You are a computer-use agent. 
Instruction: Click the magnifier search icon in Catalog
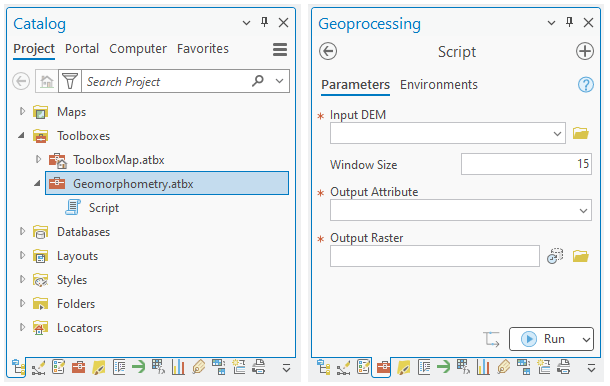(258, 81)
